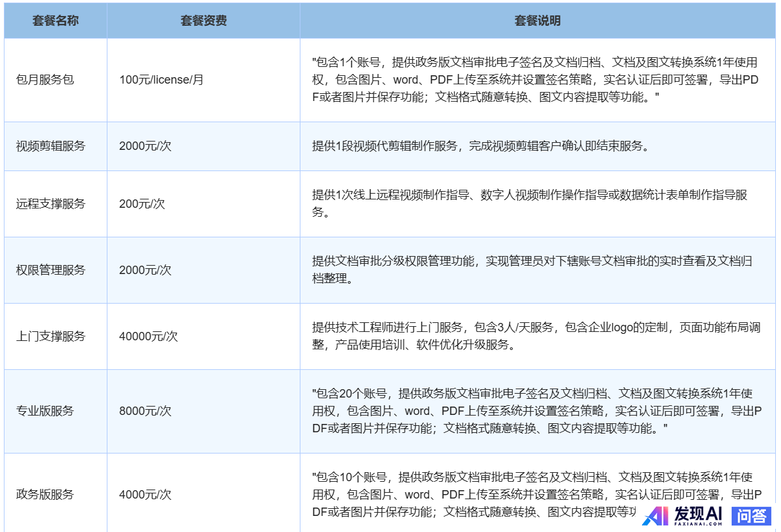Click the 40000元/次 price cell
This screenshot has width=781, height=532.
click(149, 336)
